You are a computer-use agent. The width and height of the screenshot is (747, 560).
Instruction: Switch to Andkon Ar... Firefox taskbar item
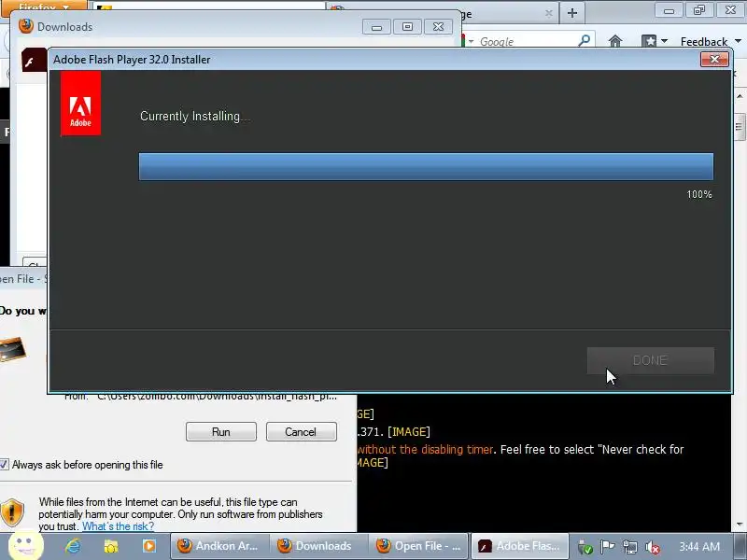point(220,546)
